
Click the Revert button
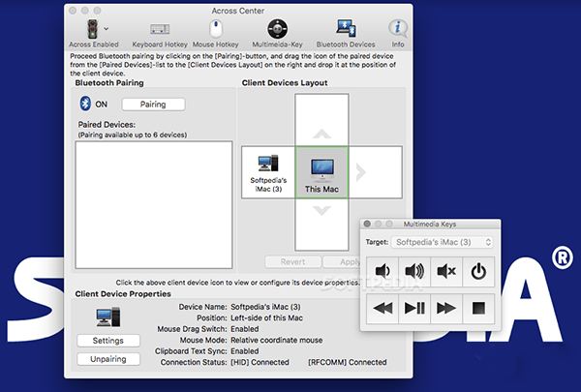tap(292, 262)
